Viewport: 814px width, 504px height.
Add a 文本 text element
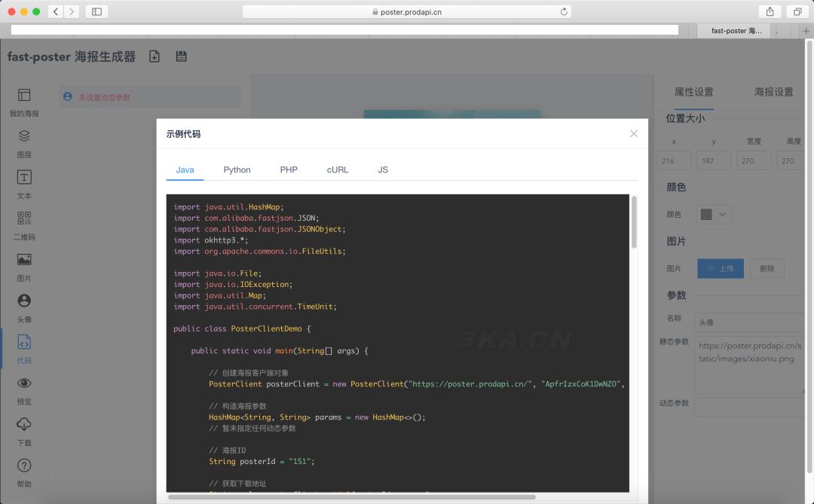[24, 178]
